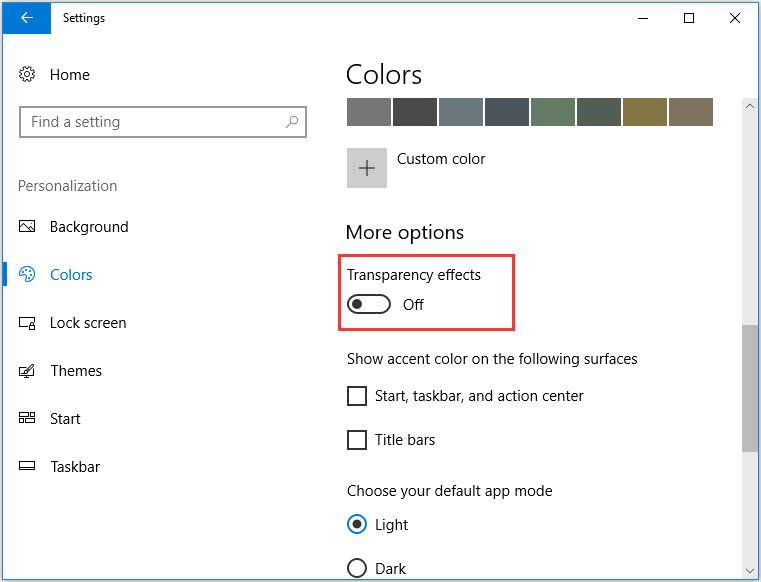Screen dimensions: 761x582
Task: Click the Background picture icon
Action: 27,226
